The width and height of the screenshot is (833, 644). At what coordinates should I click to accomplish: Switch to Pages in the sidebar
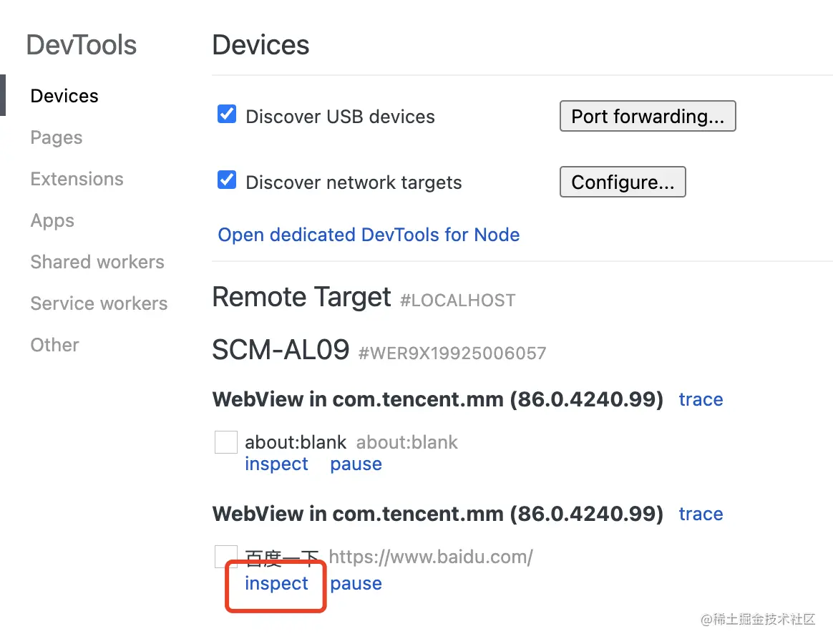coord(57,137)
